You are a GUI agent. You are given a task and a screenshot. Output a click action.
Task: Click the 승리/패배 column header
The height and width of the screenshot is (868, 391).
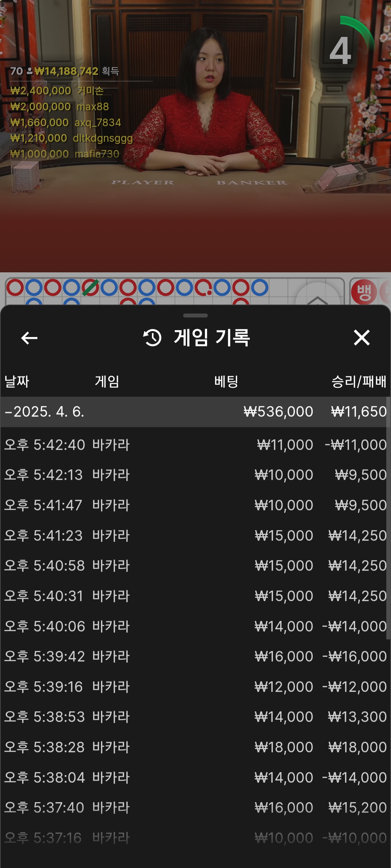(358, 382)
